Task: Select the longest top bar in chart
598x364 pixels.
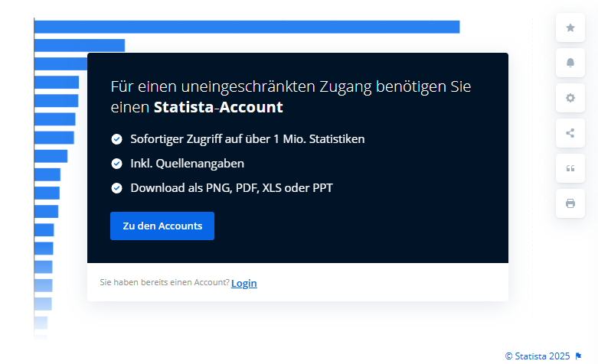Action: click(x=247, y=27)
